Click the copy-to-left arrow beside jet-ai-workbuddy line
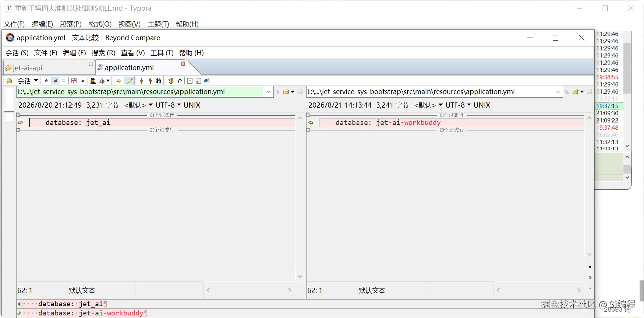 coord(311,123)
